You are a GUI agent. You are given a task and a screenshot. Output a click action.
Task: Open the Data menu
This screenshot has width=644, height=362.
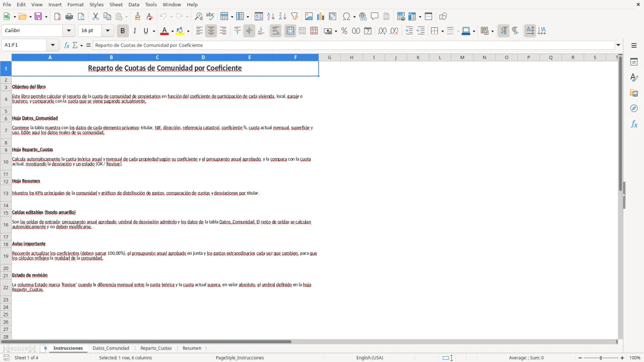click(134, 4)
